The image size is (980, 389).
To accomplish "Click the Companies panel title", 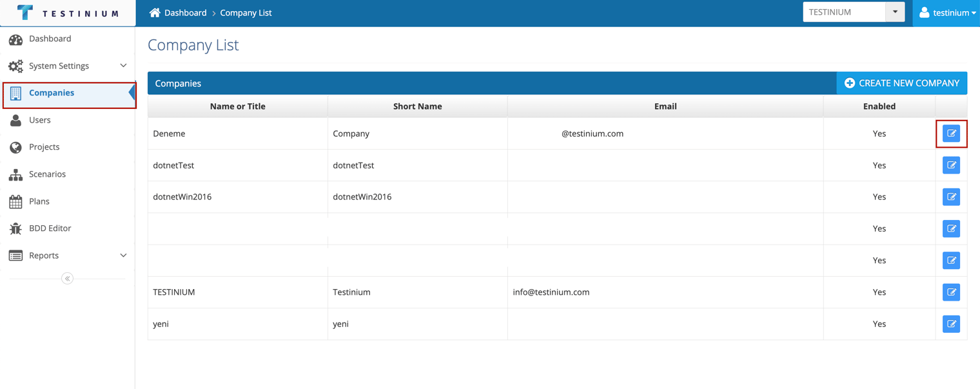I will click(178, 83).
